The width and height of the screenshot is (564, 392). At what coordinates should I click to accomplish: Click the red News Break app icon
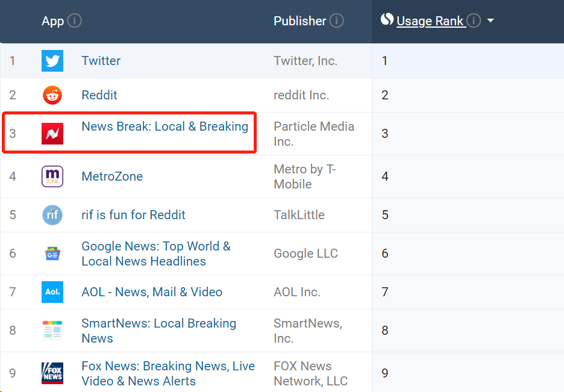[52, 134]
